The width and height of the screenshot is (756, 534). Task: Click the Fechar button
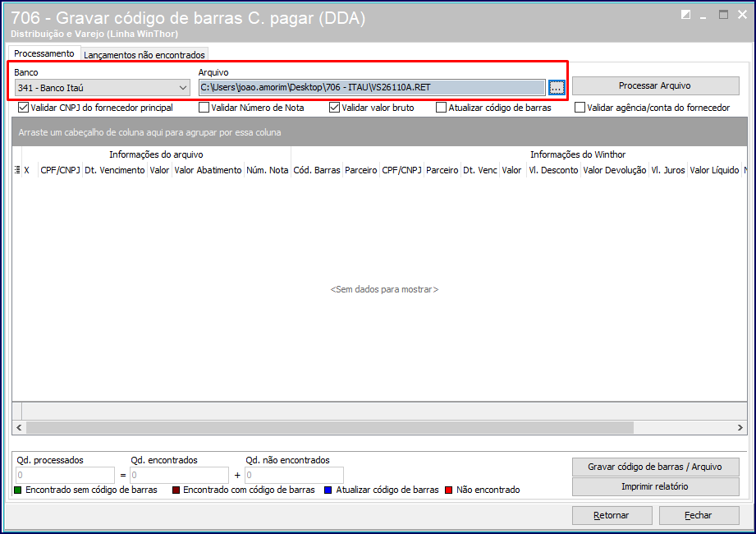point(699,515)
